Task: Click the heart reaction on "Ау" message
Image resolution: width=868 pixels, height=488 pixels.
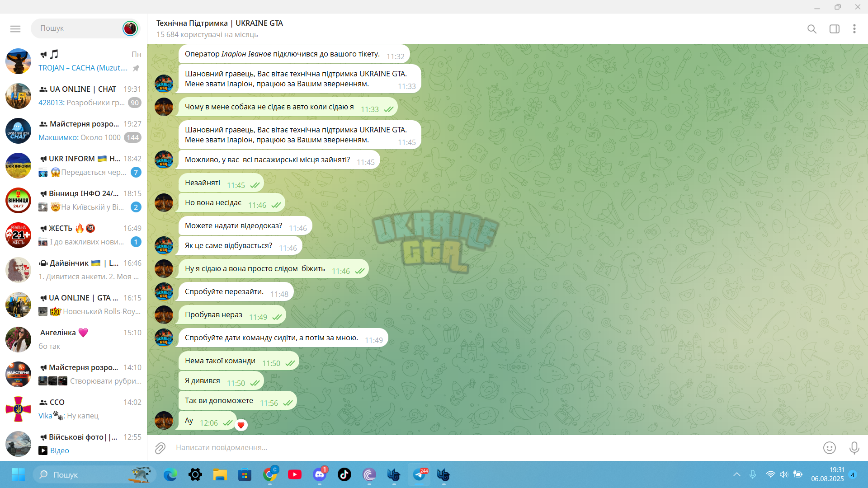Action: [241, 425]
